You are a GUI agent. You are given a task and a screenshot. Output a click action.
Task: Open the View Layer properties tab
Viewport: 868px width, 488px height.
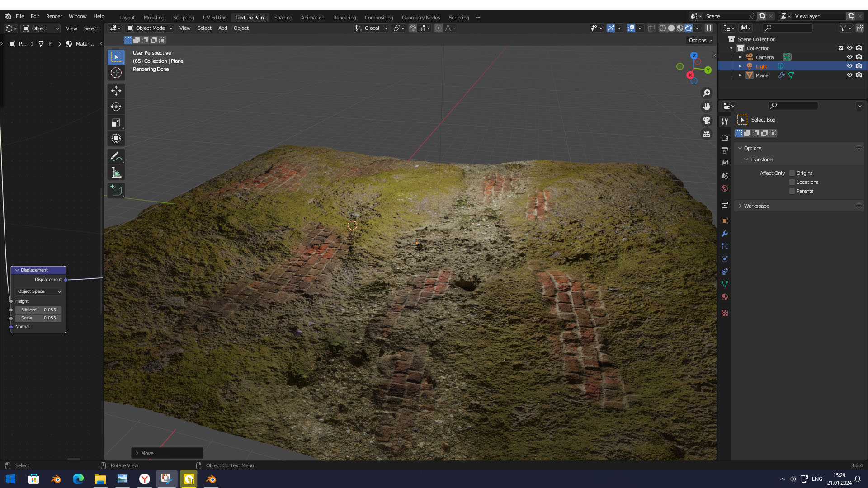pos(725,163)
